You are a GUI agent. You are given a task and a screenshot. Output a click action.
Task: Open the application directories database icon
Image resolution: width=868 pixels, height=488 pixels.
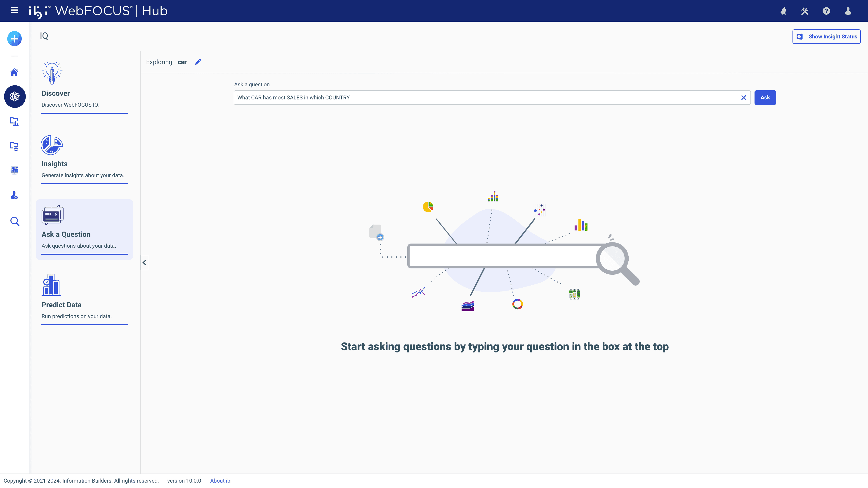click(x=14, y=146)
